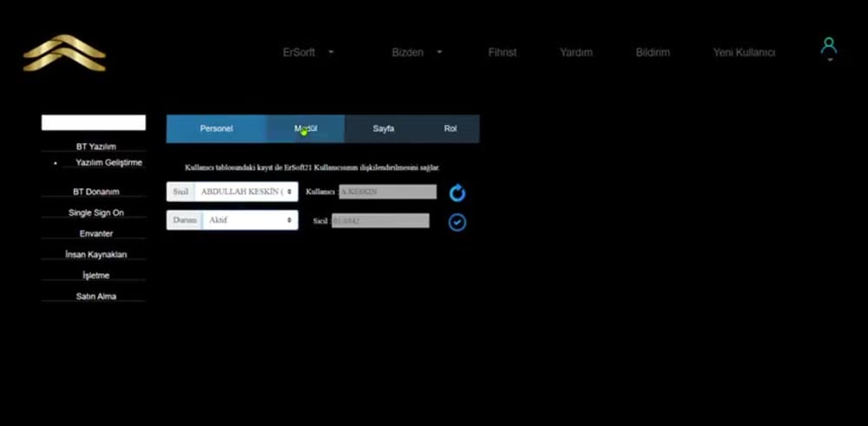
Task: Switch to the Sayfa tab
Action: pyautogui.click(x=383, y=128)
